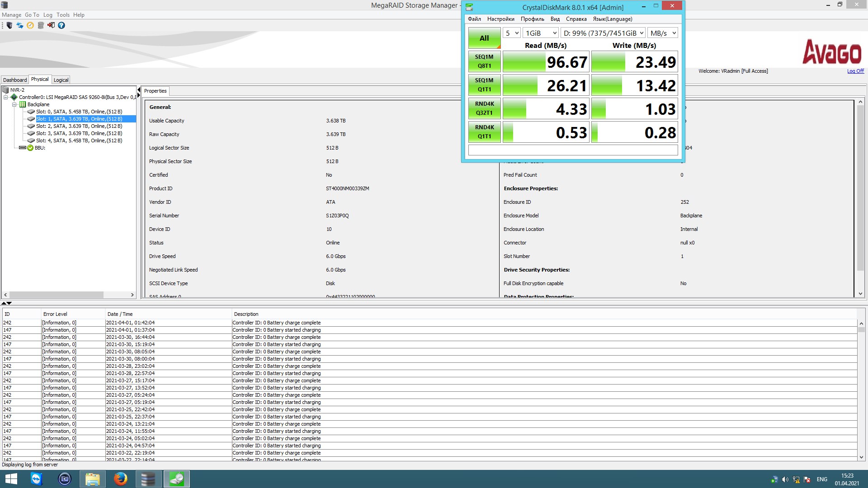Run all benchmarks with the All button
Viewport: 868px width, 488px height.
click(x=484, y=38)
